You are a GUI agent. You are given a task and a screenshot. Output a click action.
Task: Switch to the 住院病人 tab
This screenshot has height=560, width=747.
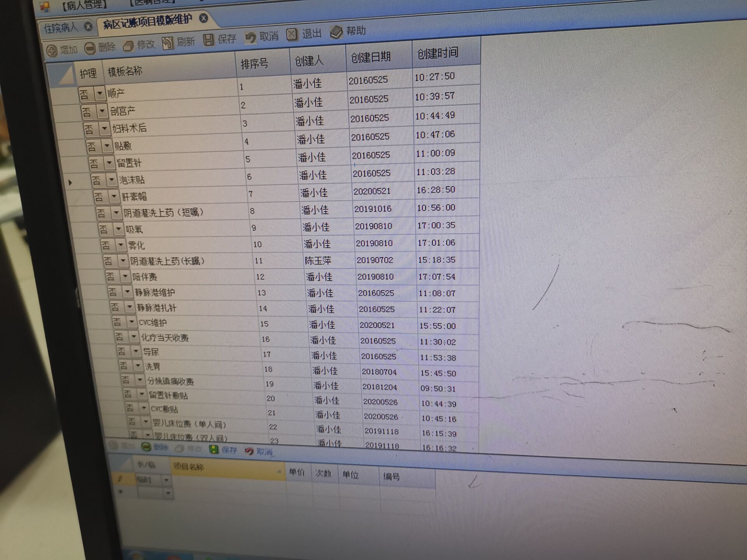pyautogui.click(x=61, y=28)
